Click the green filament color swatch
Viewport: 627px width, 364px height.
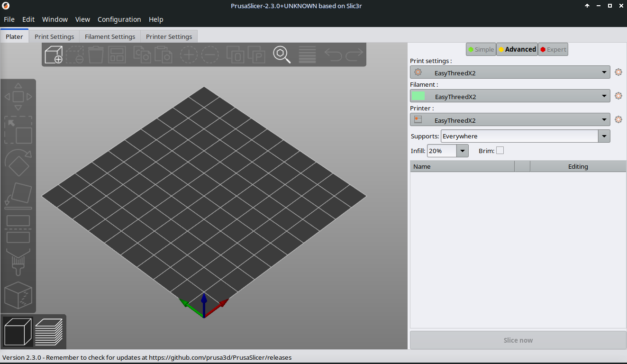(418, 96)
